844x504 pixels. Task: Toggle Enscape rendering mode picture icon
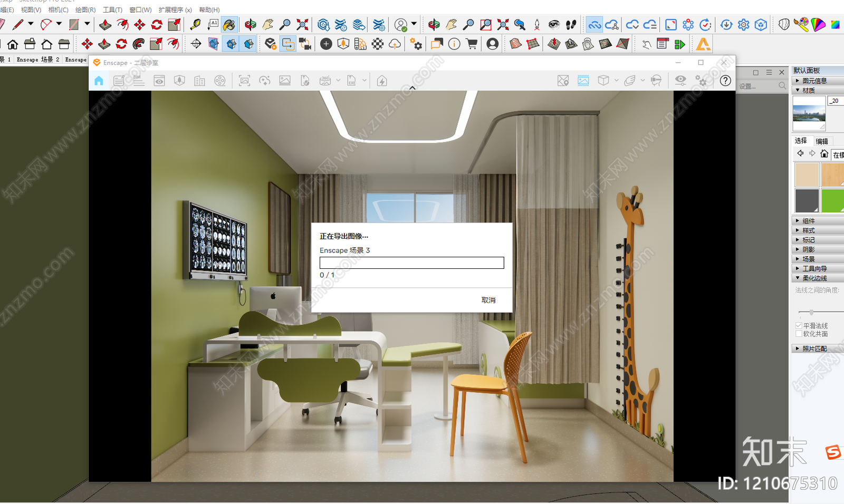point(583,81)
